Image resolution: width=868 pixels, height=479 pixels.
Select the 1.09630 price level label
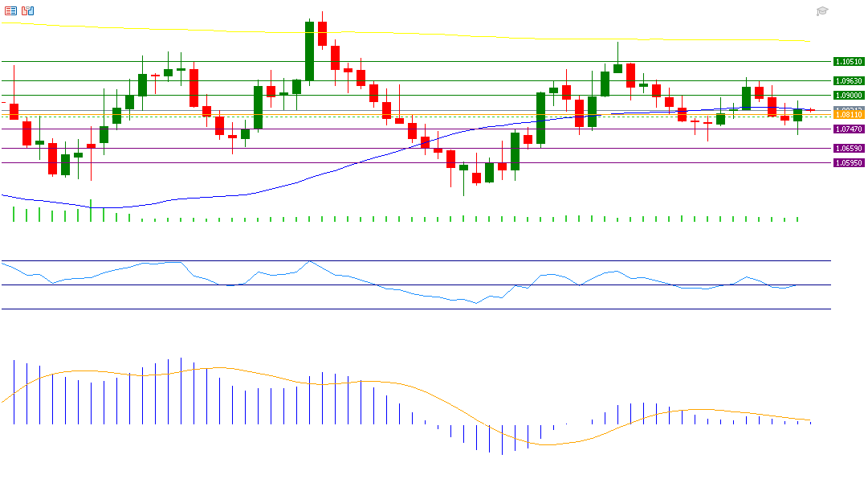click(x=848, y=80)
